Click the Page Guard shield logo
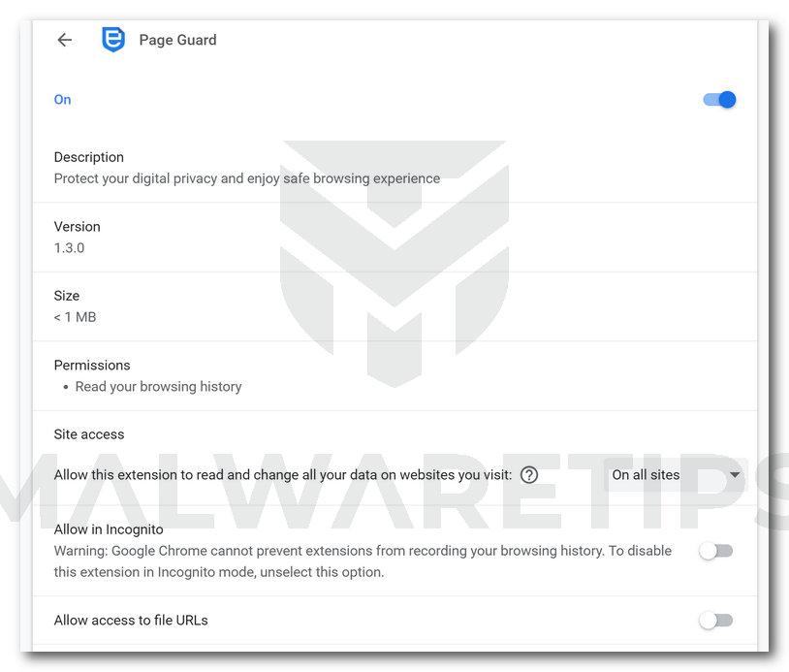789x672 pixels. click(113, 39)
